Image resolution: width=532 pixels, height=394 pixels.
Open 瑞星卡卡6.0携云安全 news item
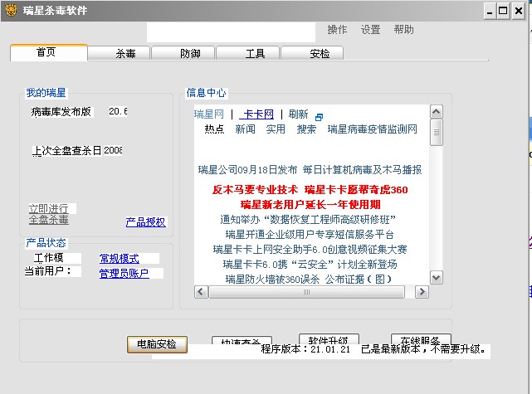[310, 264]
